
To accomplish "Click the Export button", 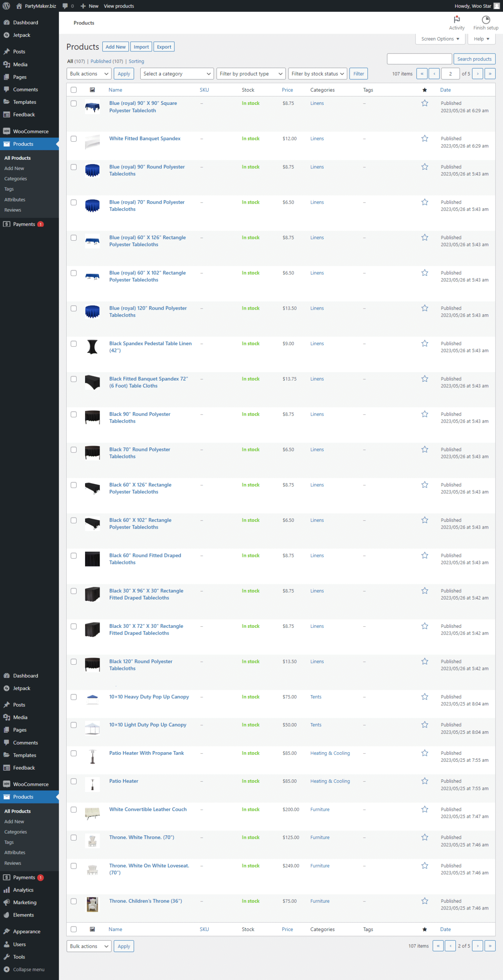I will click(x=164, y=47).
